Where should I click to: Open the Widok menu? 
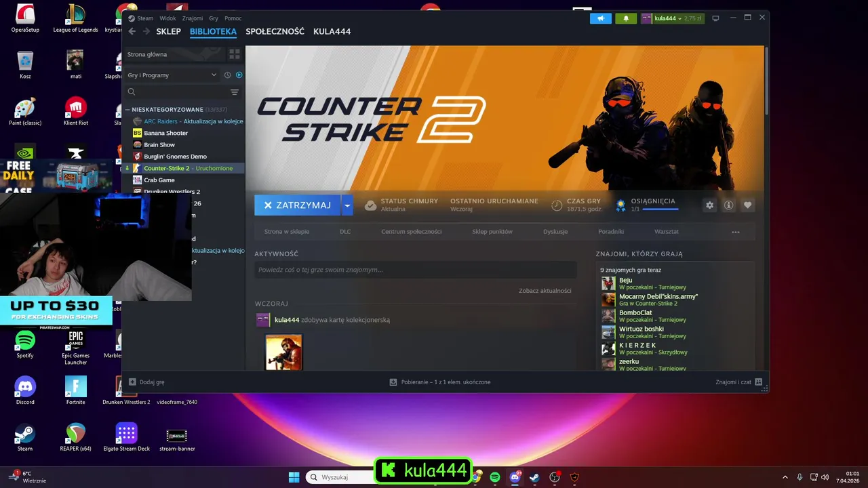[167, 18]
